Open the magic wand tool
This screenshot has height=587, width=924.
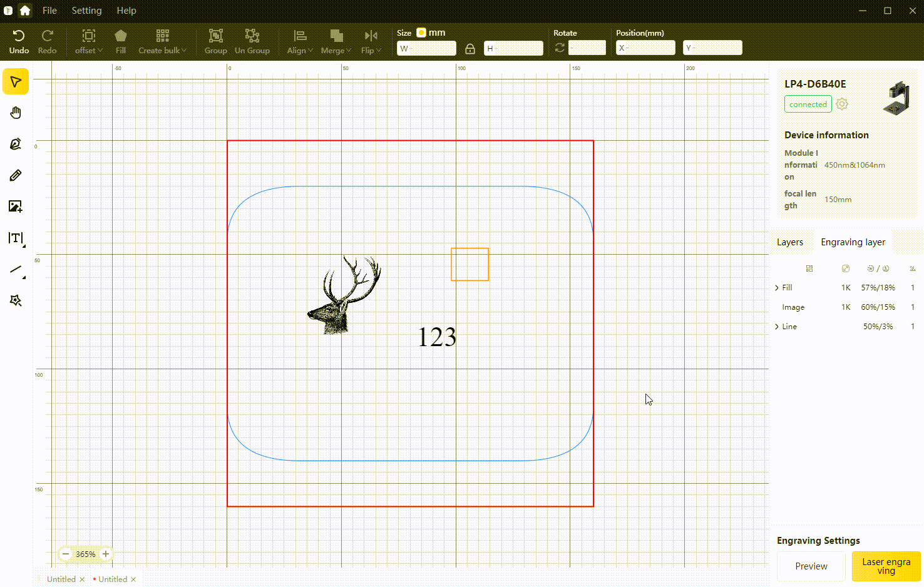click(x=16, y=301)
